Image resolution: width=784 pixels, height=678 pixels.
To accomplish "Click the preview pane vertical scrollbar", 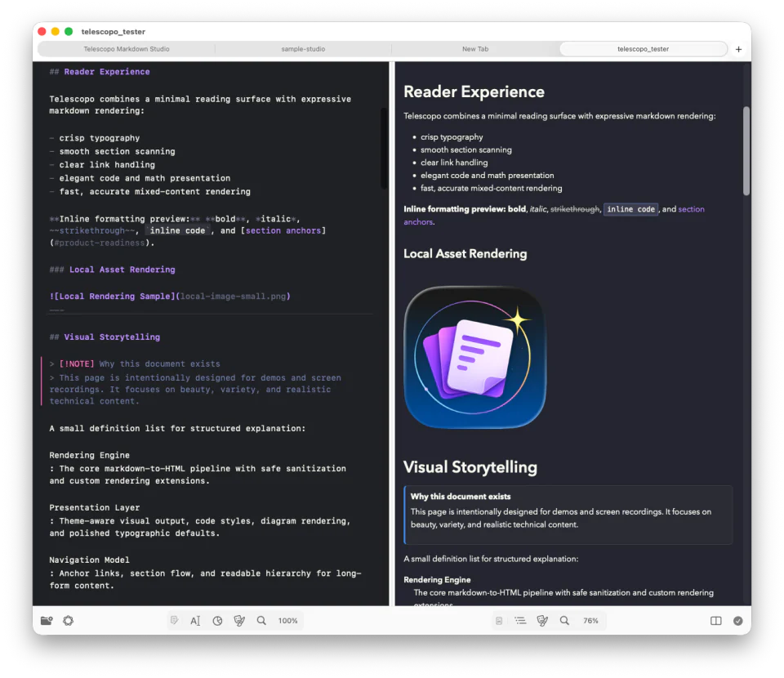I will tap(746, 151).
